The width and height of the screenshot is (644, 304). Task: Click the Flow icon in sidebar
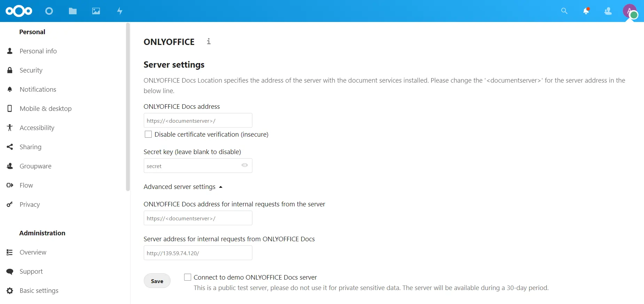(10, 185)
